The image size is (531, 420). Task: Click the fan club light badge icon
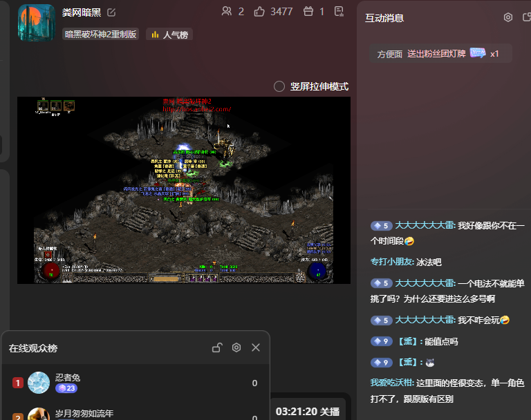point(478,52)
